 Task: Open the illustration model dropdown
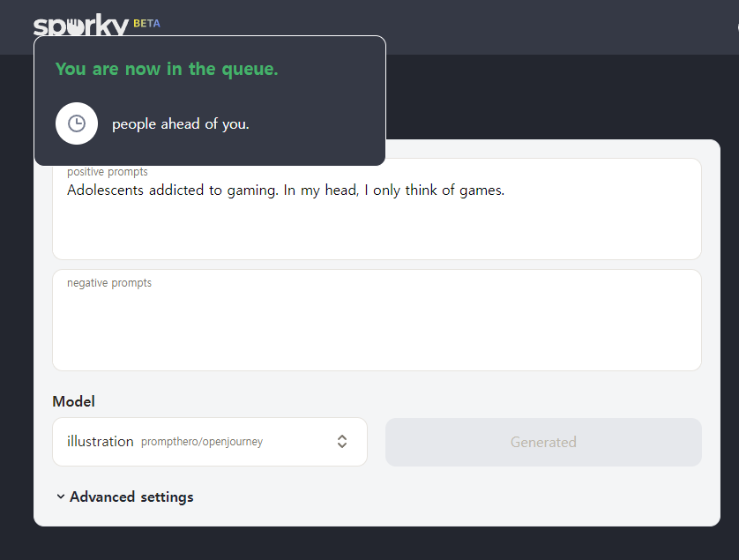[x=210, y=442]
